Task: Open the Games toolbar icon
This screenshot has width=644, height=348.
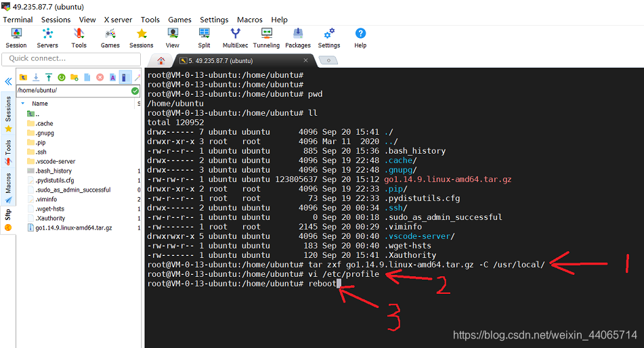Action: click(110, 38)
